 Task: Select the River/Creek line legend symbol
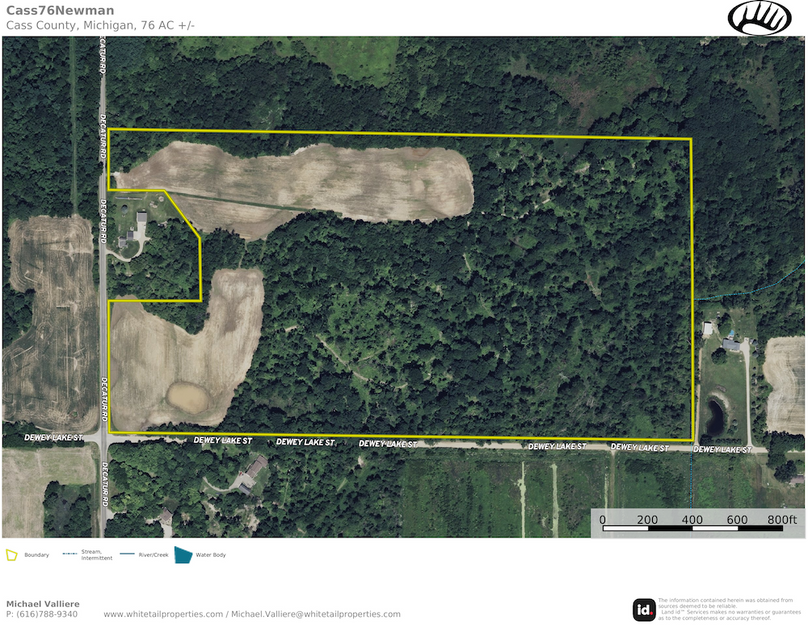coord(127,554)
